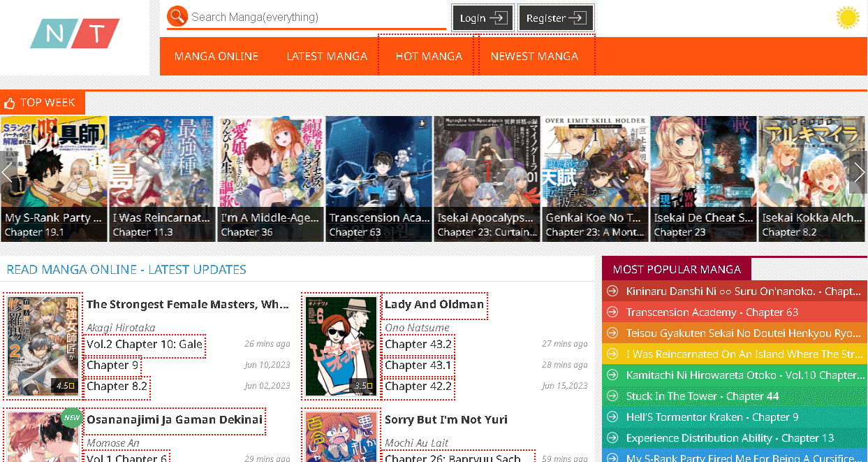Click the 3.5 rating badge on Lady And Oldman cover

(364, 386)
